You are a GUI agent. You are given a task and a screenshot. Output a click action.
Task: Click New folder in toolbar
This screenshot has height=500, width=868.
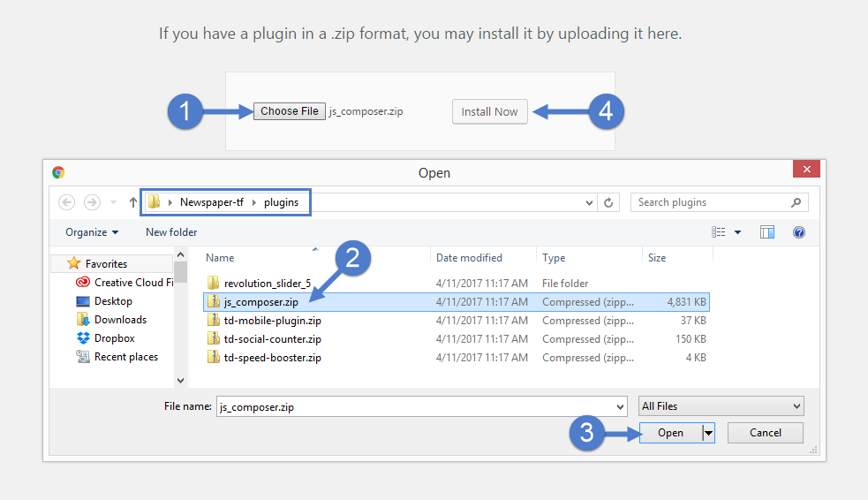click(x=171, y=232)
